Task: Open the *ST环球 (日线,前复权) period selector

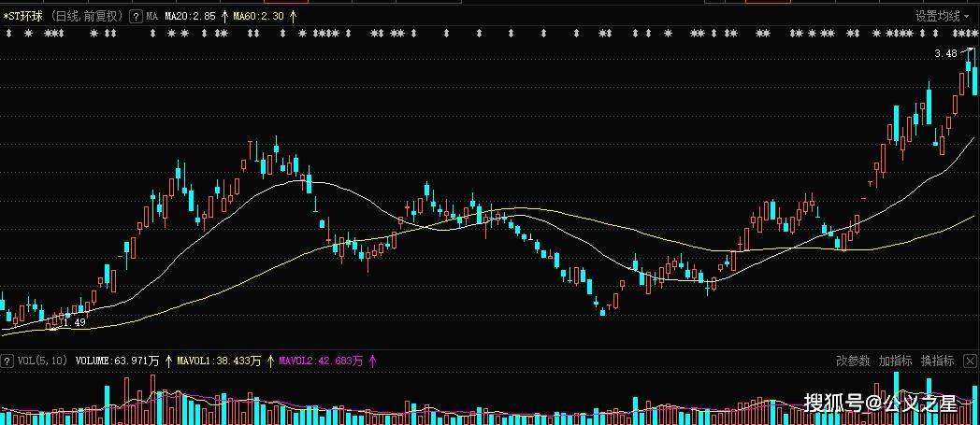Action: pyautogui.click(x=65, y=17)
